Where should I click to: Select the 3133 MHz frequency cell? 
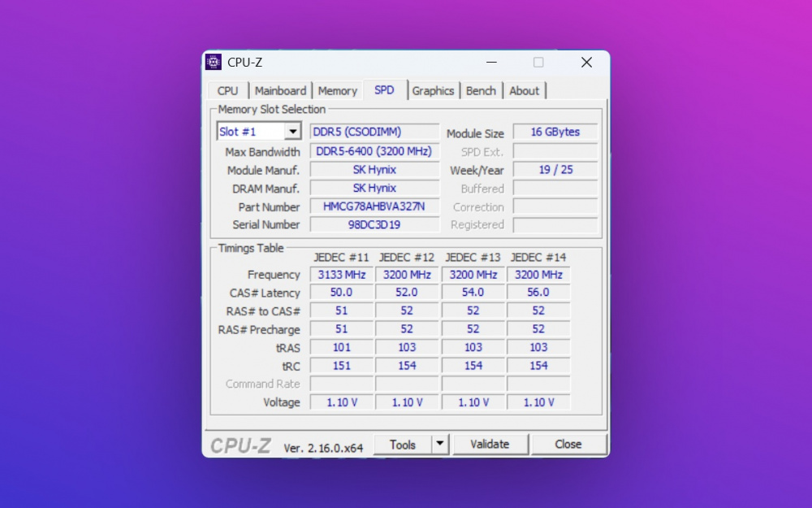pos(341,275)
